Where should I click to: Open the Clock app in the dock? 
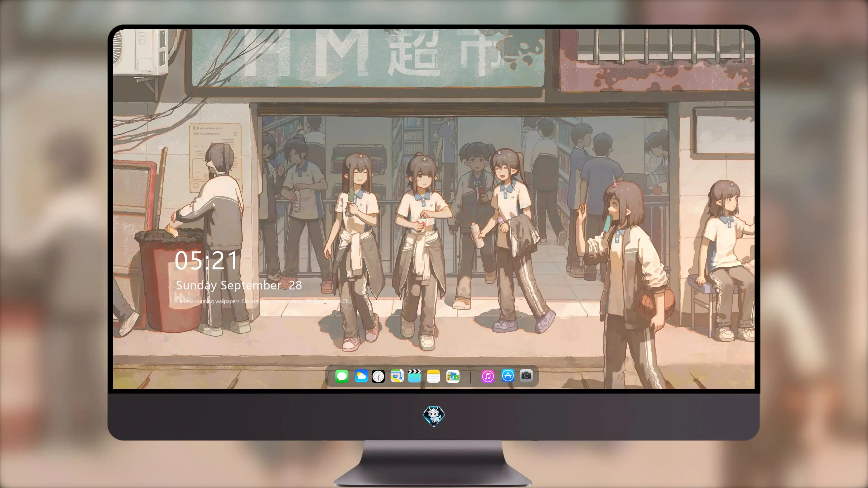(378, 376)
